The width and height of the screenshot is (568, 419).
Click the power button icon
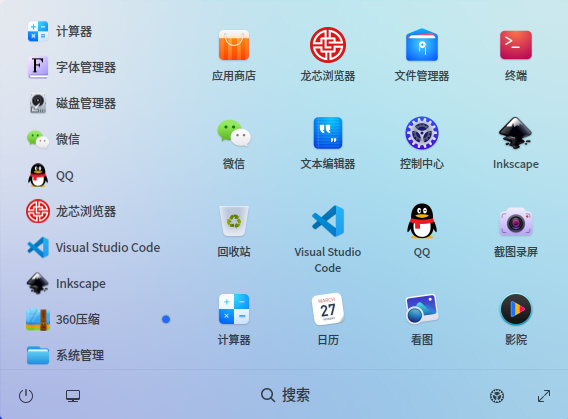(26, 396)
